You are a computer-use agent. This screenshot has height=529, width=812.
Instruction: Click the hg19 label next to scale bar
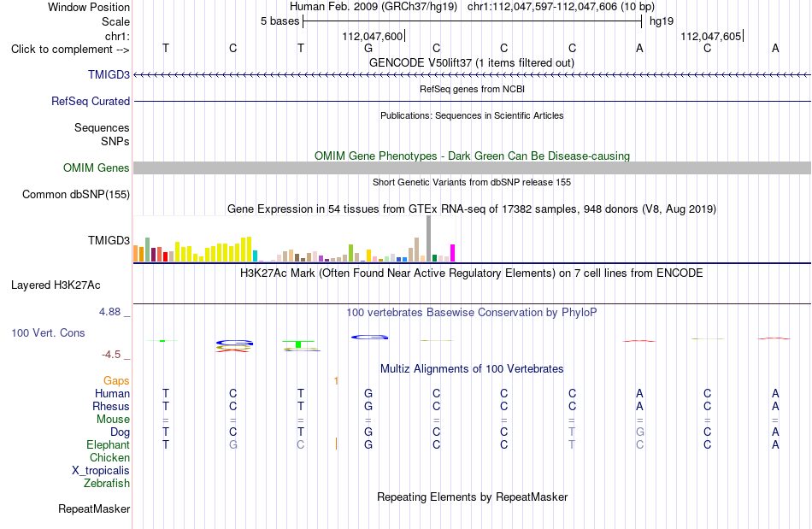[662, 21]
